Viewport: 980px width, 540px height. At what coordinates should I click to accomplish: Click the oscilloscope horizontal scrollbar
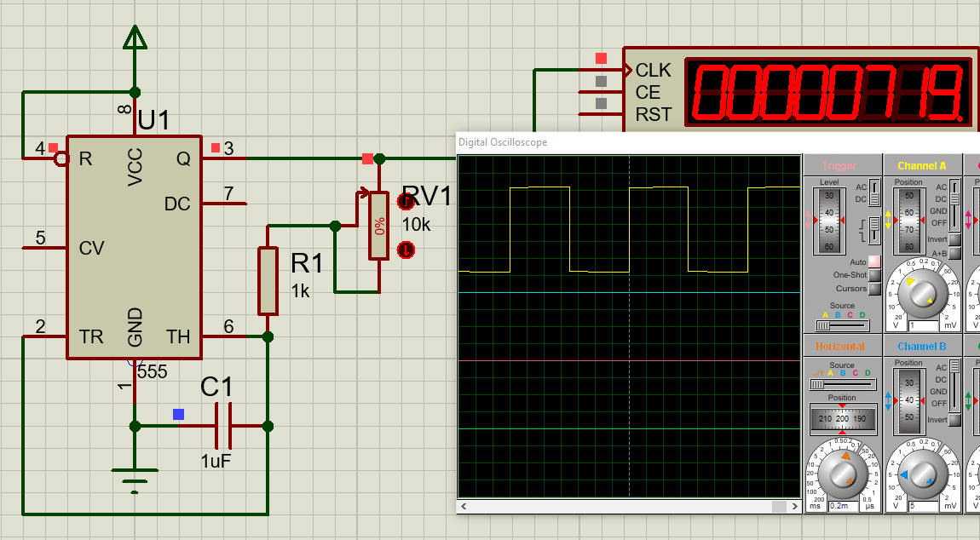coord(624,507)
